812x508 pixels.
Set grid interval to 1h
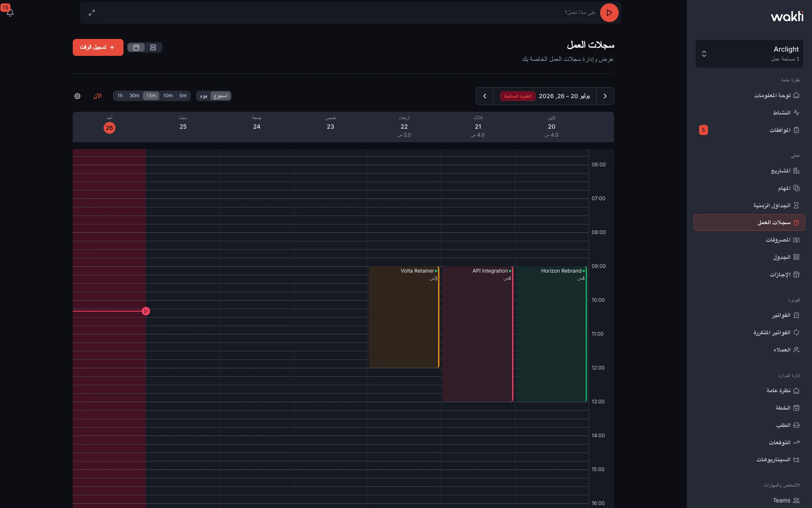120,96
